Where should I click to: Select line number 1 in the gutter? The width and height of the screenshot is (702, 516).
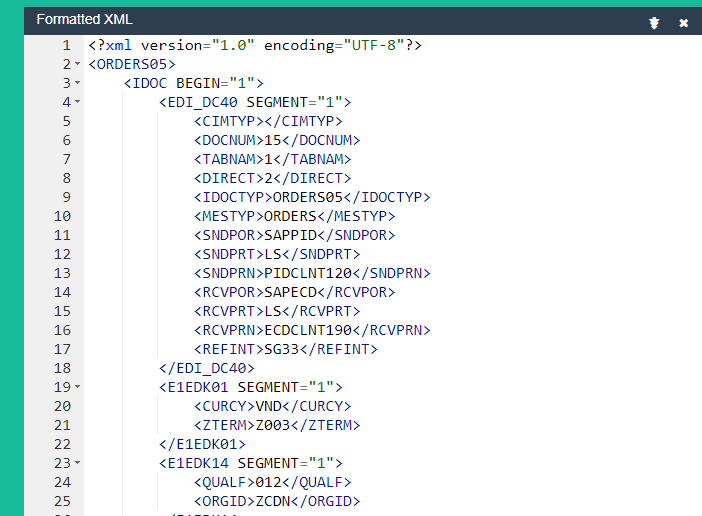(x=65, y=46)
